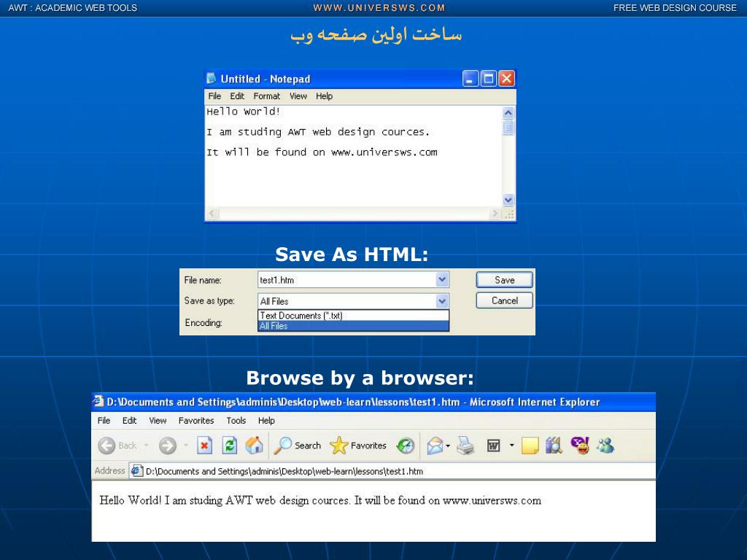Image resolution: width=747 pixels, height=560 pixels.
Task: Click Notepad vertical scrollbar up arrow
Action: [x=508, y=113]
